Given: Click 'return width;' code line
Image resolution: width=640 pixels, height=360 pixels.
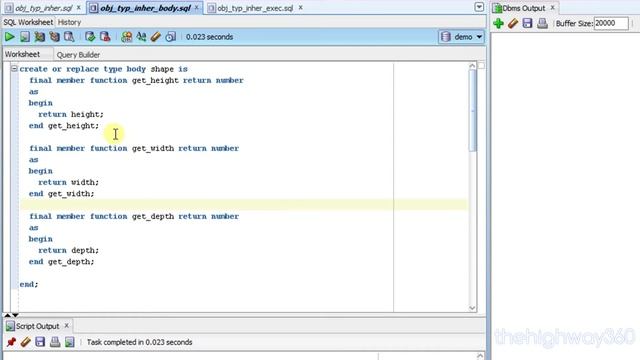Looking at the screenshot, I should coord(69,182).
